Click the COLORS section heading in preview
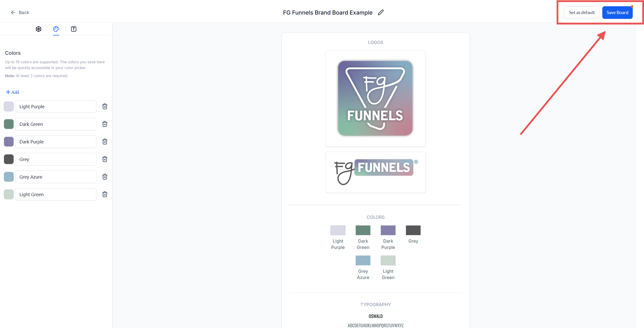The height and width of the screenshot is (328, 644). point(375,217)
